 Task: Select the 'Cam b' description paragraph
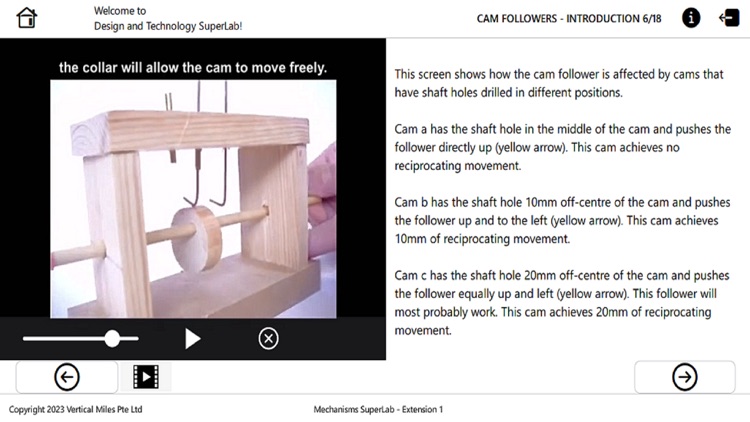point(562,221)
